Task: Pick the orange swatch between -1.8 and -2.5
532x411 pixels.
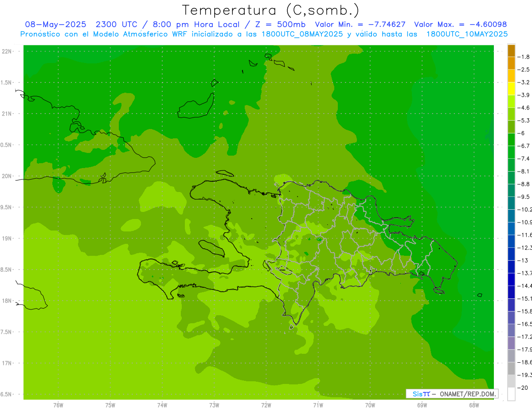Action: pos(511,63)
